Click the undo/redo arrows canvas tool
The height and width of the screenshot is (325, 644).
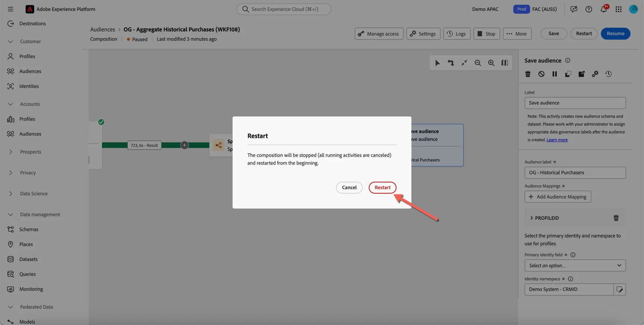451,63
